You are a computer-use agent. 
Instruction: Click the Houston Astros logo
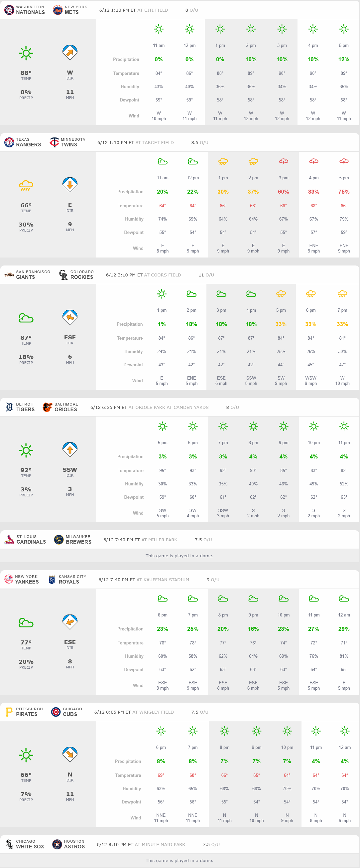57,844
